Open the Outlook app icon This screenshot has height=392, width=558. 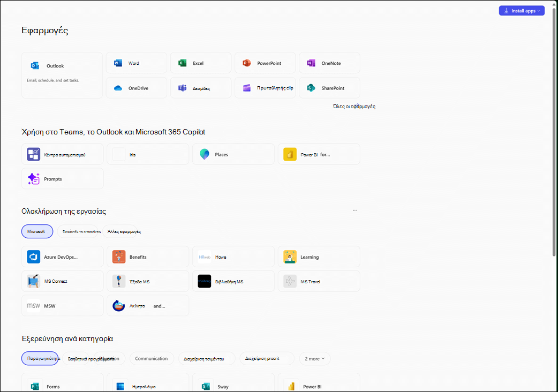35,65
